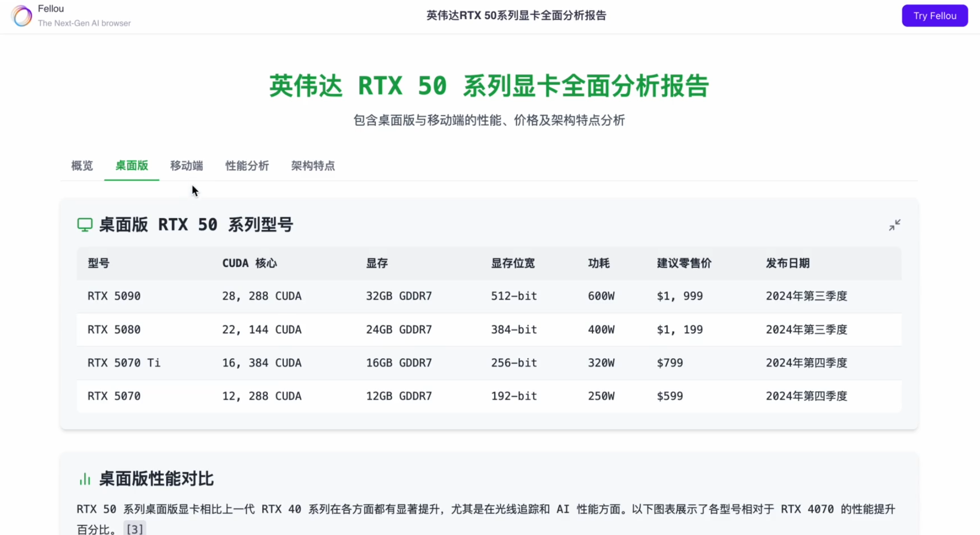Click the 400W power cell
The width and height of the screenshot is (980, 535).
click(x=601, y=330)
